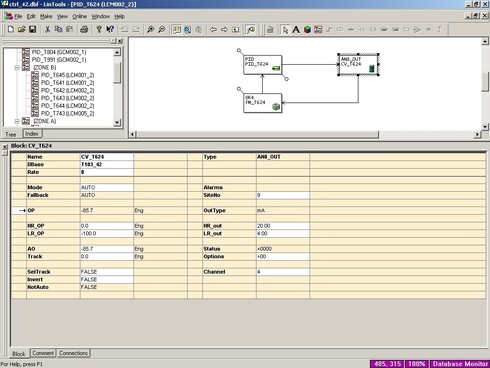Click the SelTrack FALSE field

point(107,272)
